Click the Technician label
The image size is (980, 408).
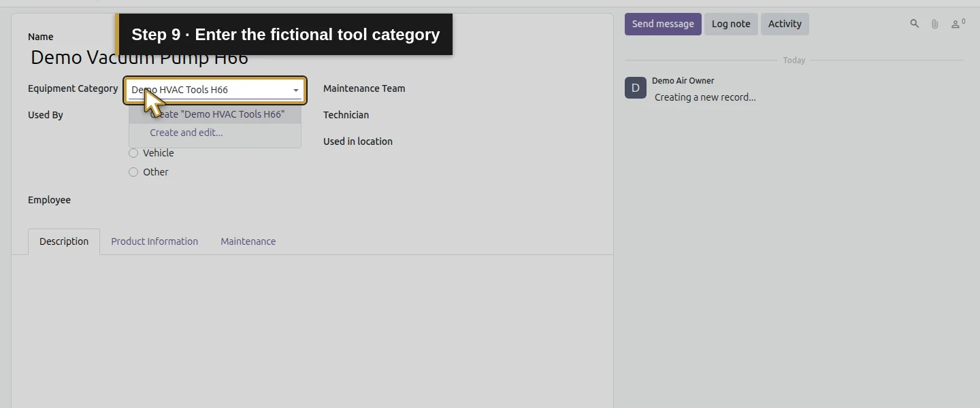[346, 115]
